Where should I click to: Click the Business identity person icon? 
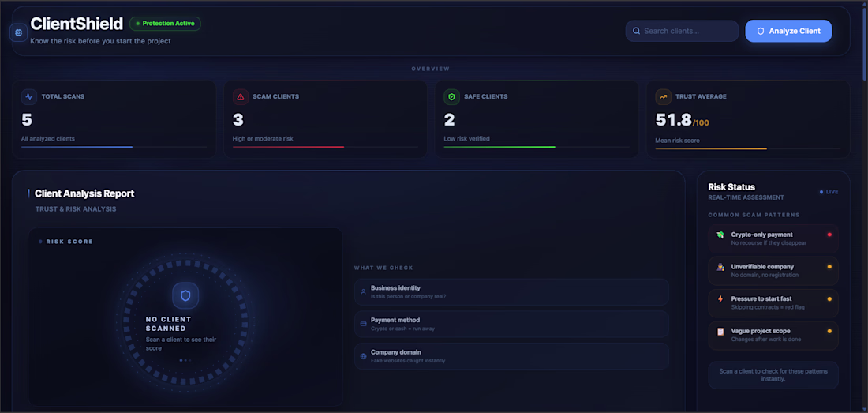point(363,291)
